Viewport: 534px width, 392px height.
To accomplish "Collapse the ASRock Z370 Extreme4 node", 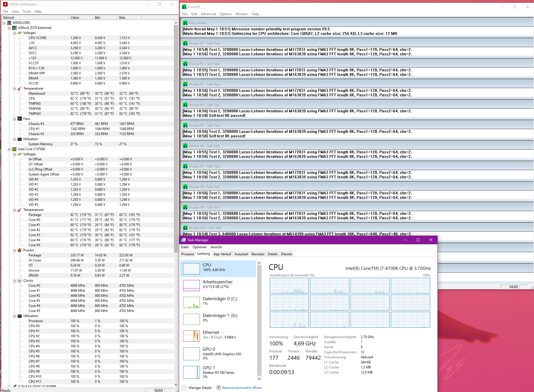I will tap(9, 28).
